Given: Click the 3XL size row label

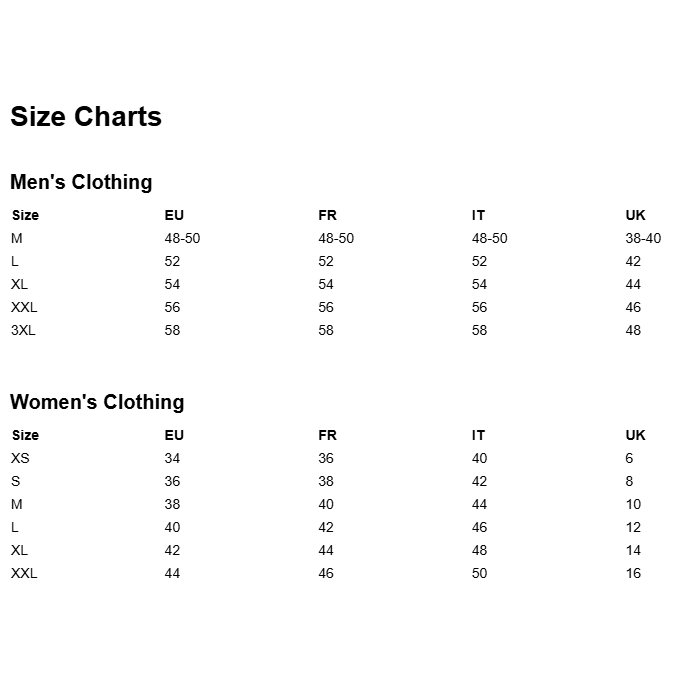Looking at the screenshot, I should 23,330.
